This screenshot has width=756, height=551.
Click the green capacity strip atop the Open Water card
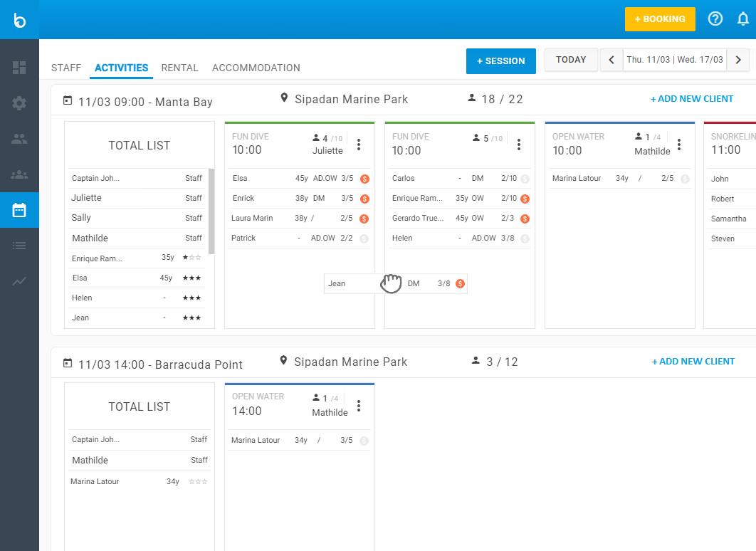click(x=619, y=121)
